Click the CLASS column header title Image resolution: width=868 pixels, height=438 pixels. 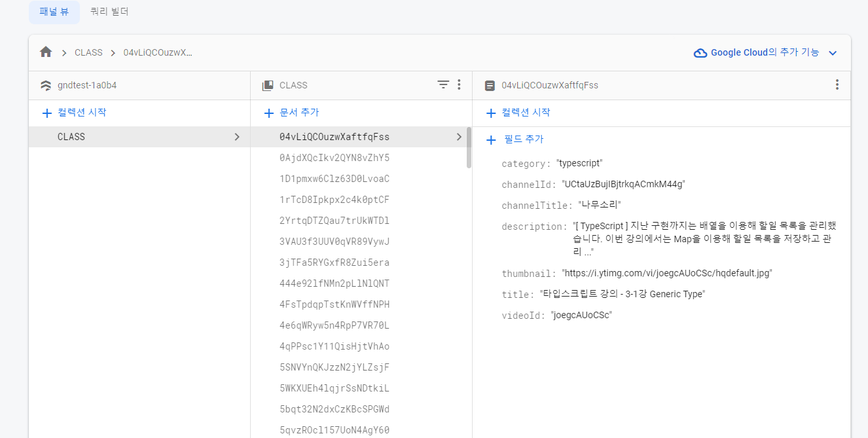(x=293, y=85)
